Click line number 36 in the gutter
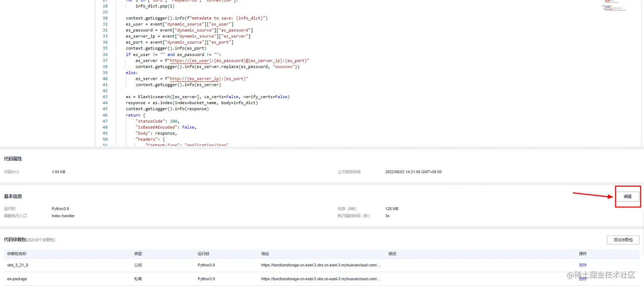The width and height of the screenshot is (644, 288). click(105, 55)
